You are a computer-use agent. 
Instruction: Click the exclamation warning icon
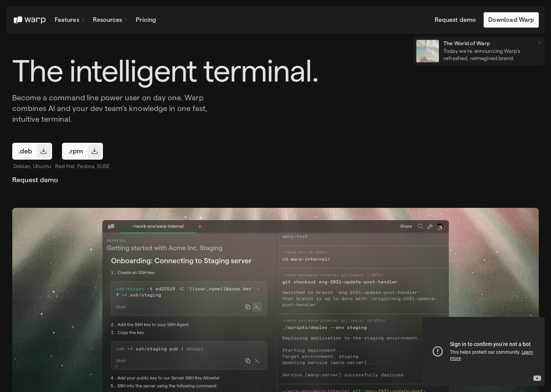click(438, 351)
